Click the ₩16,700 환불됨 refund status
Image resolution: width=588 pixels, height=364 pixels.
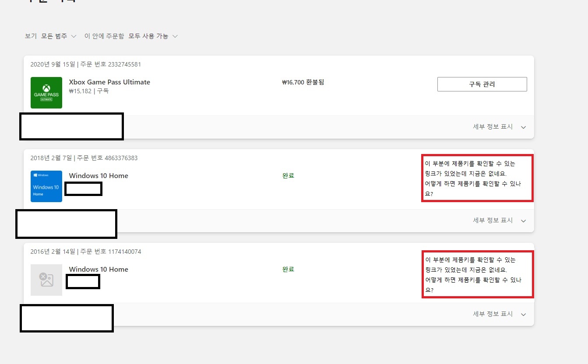click(303, 82)
